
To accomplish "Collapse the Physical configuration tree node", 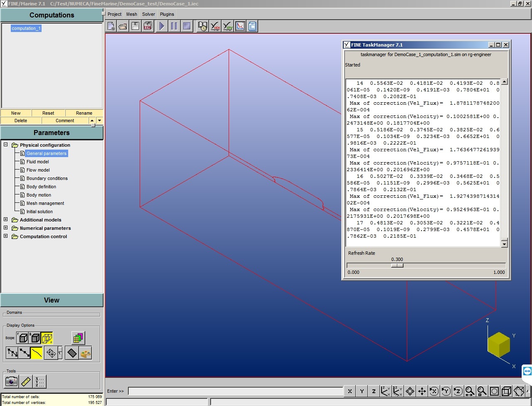I will 5,145.
